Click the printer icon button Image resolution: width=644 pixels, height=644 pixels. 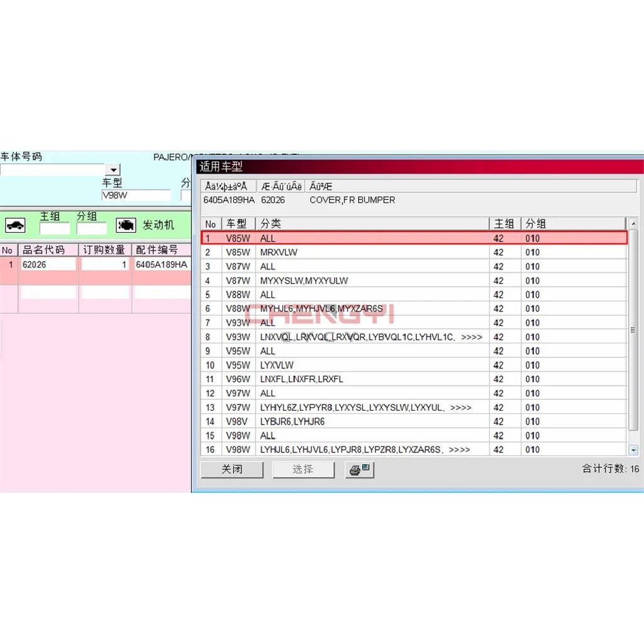coord(359,469)
